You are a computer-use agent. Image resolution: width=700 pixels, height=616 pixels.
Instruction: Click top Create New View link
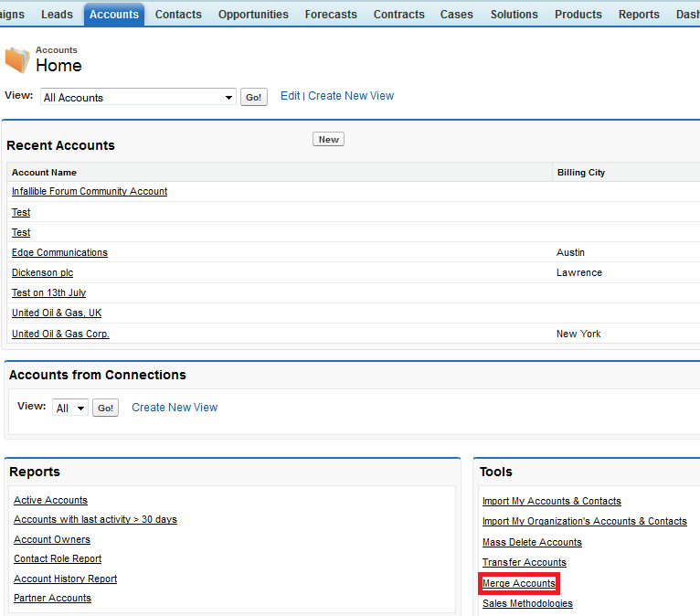click(351, 96)
